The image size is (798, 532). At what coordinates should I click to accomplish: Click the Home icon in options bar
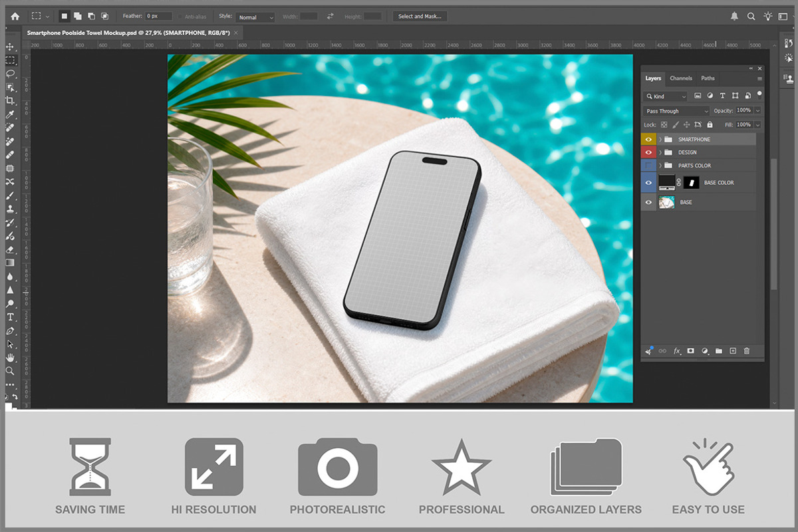point(15,16)
